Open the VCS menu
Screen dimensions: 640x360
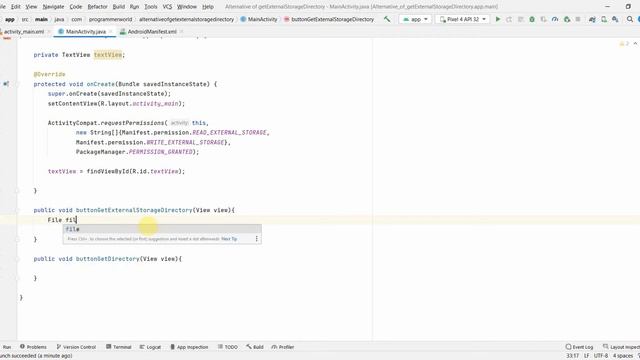pyautogui.click(x=167, y=7)
